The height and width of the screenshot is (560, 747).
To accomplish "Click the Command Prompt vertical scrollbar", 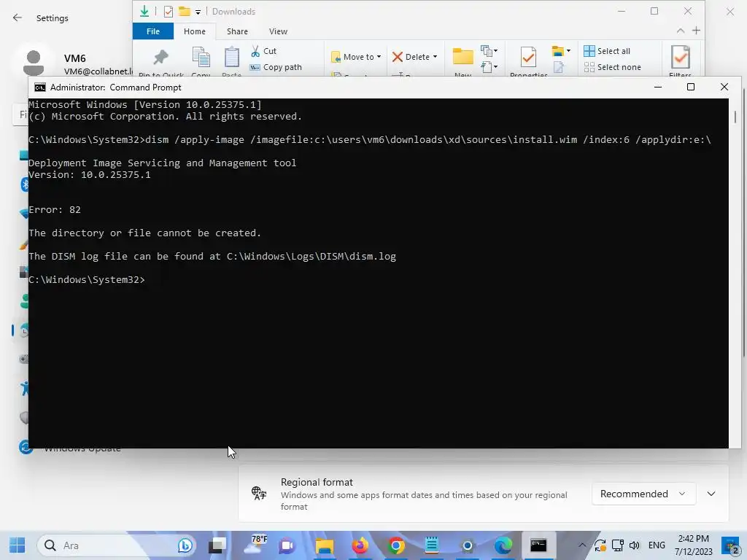I will coord(735,117).
